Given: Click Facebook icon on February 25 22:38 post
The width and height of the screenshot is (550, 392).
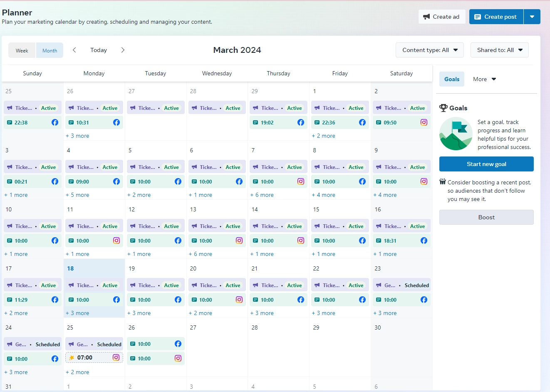Looking at the screenshot, I should pyautogui.click(x=55, y=122).
